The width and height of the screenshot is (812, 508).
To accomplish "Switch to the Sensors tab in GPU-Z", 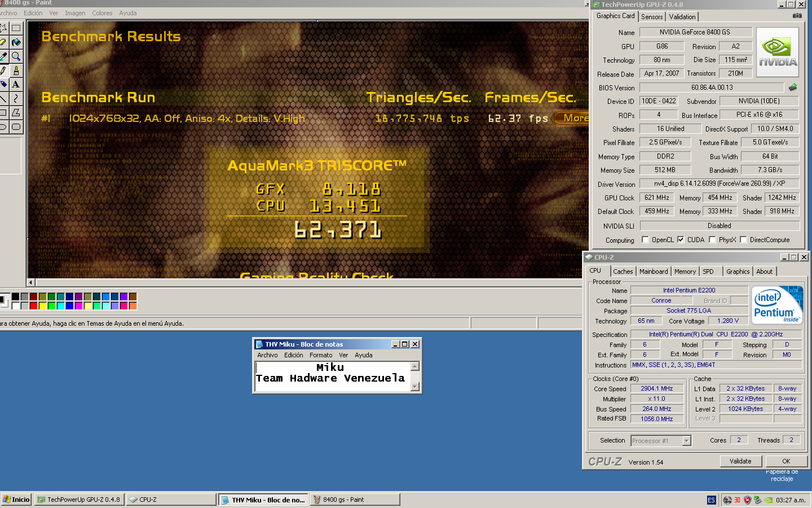I will coord(652,17).
